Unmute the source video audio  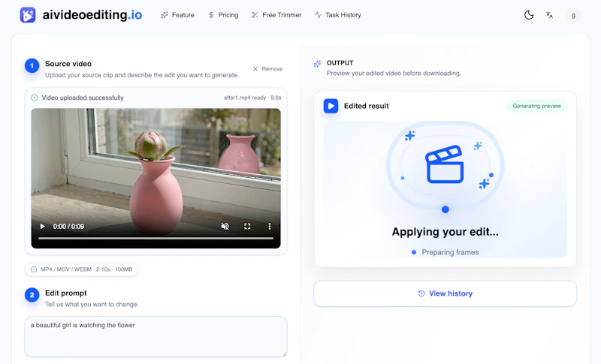(x=225, y=226)
